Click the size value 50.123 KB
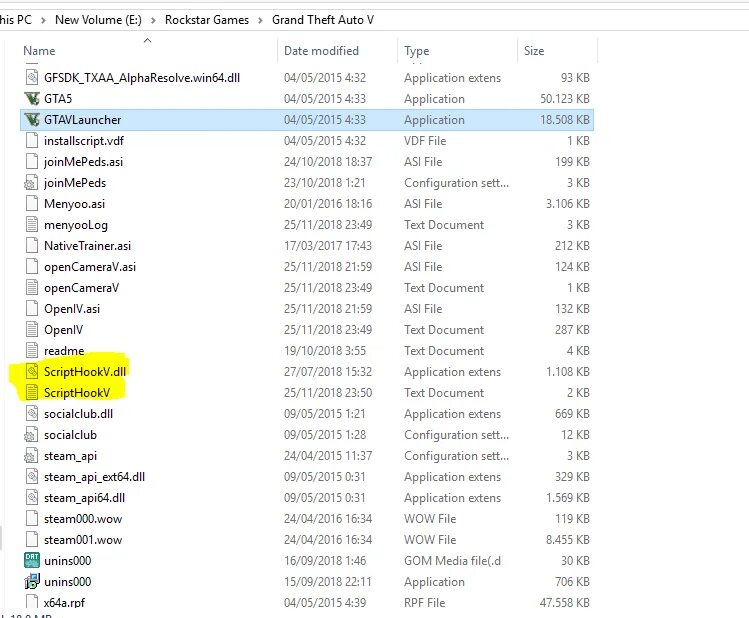749x618 pixels. pos(565,99)
